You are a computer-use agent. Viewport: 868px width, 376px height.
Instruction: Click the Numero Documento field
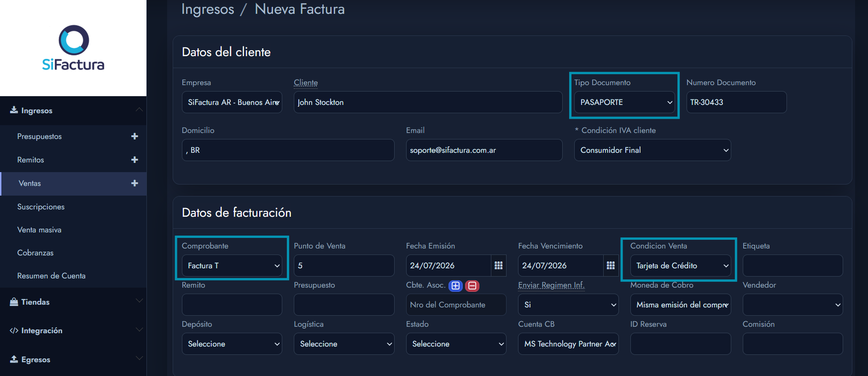[x=736, y=102]
